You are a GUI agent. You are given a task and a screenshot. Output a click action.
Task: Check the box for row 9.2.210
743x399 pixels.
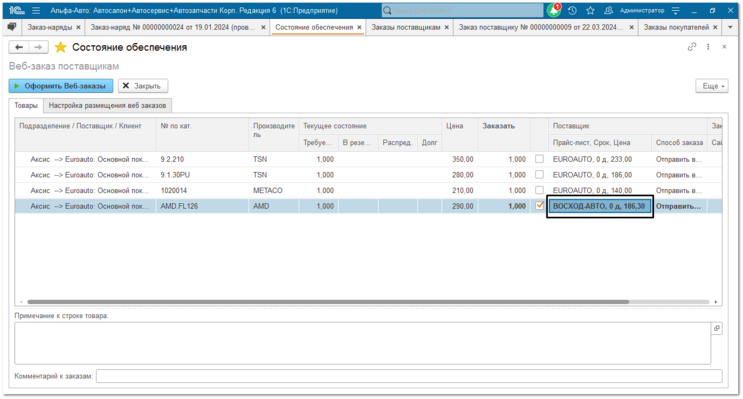coord(539,159)
